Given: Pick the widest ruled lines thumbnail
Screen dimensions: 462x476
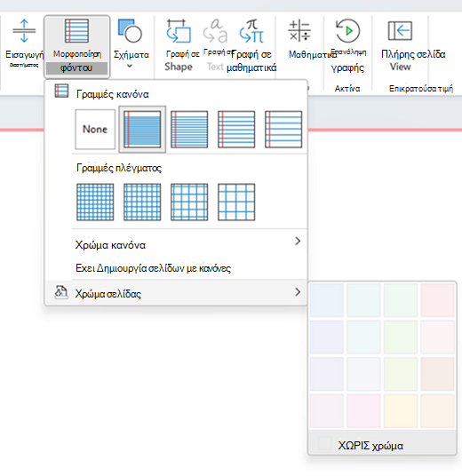Looking at the screenshot, I should 283,130.
